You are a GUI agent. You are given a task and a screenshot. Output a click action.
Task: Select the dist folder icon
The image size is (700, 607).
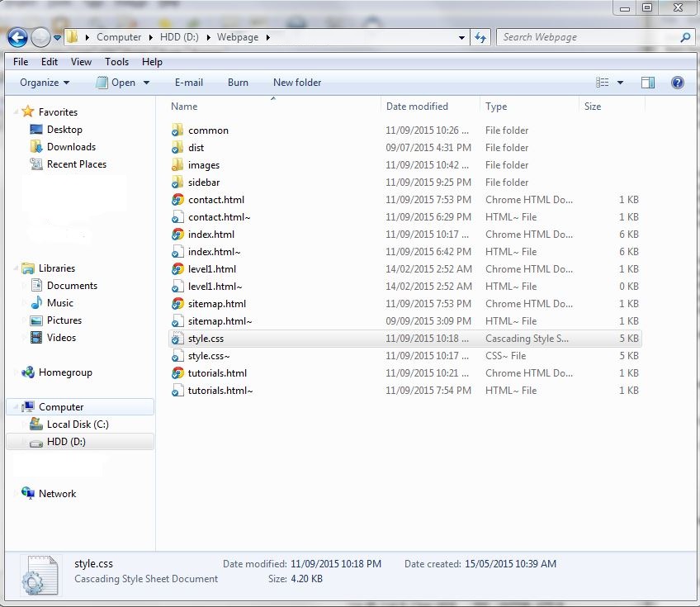click(x=177, y=147)
